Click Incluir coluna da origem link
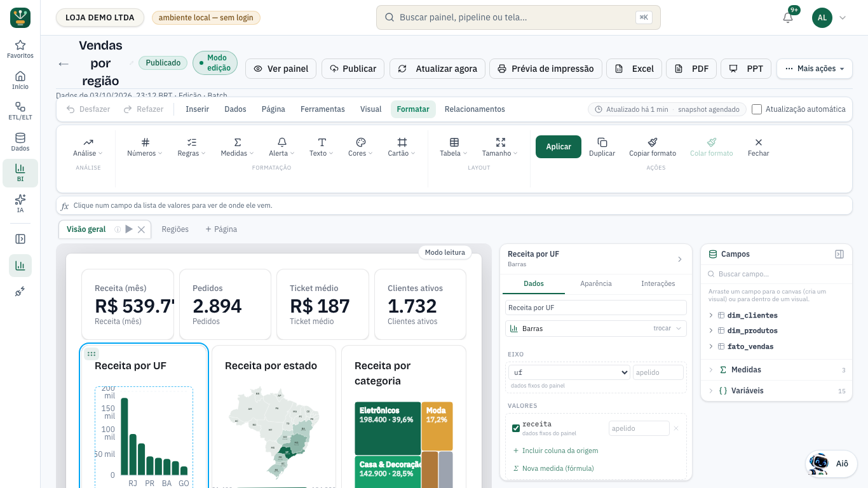 coord(555,451)
